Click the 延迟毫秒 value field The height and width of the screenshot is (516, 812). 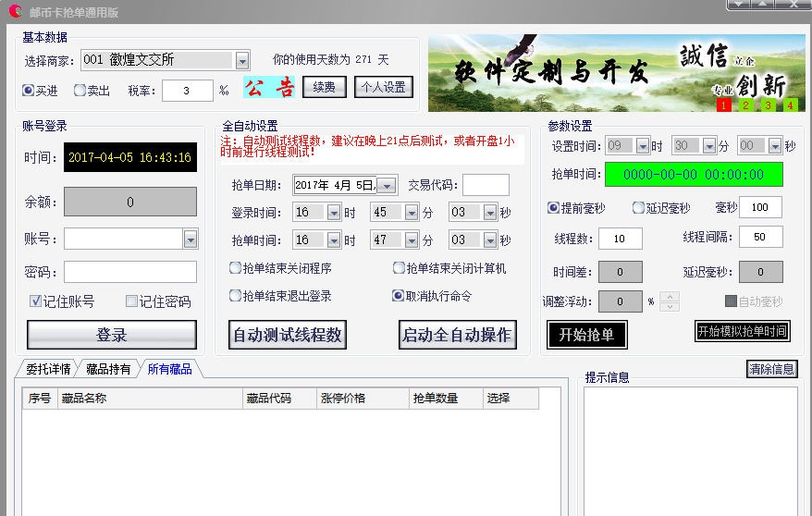click(x=760, y=272)
